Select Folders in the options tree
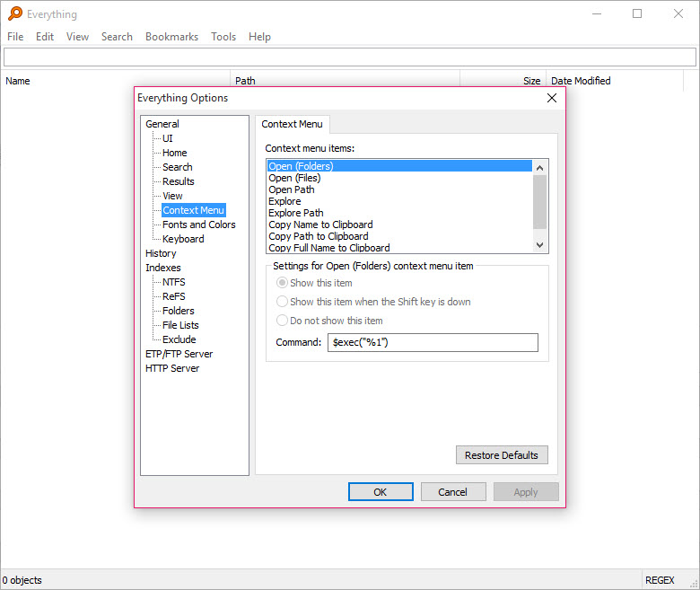This screenshot has width=700, height=590. click(x=178, y=311)
